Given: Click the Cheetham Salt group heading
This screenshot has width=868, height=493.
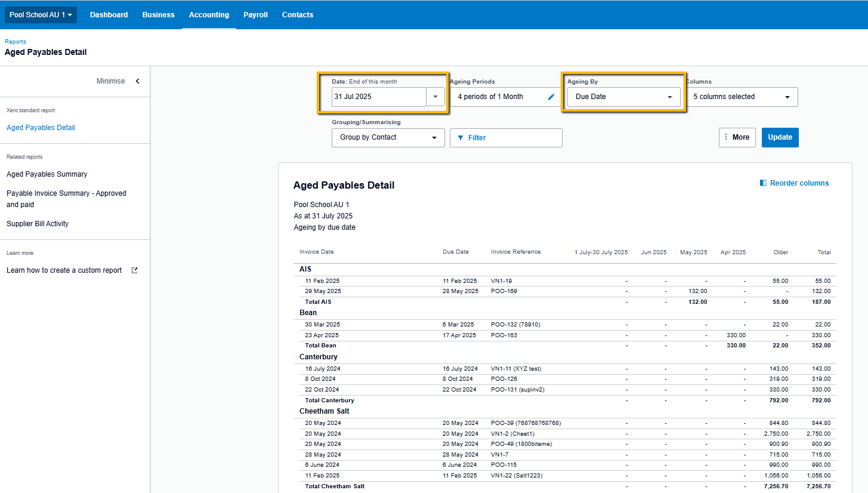Looking at the screenshot, I should pos(325,411).
